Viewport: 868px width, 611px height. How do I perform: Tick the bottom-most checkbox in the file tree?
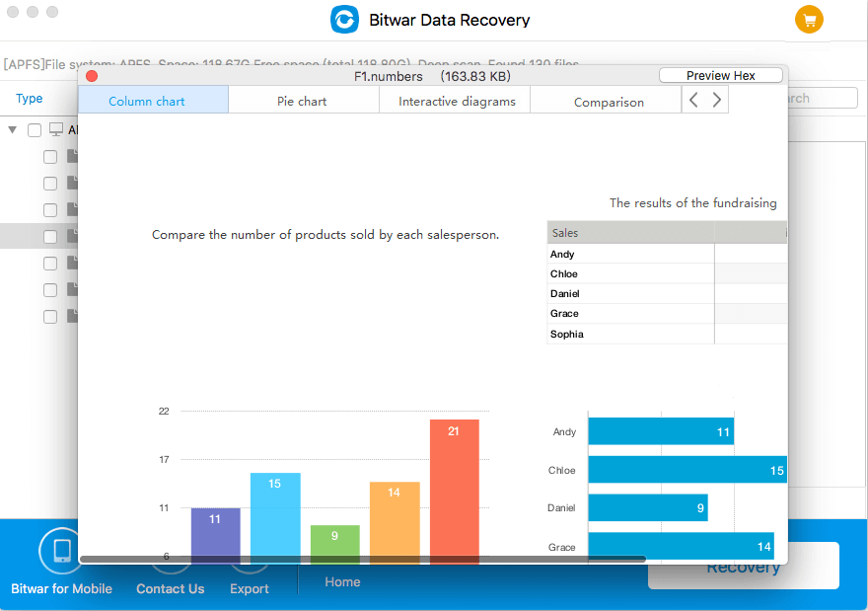(x=50, y=317)
